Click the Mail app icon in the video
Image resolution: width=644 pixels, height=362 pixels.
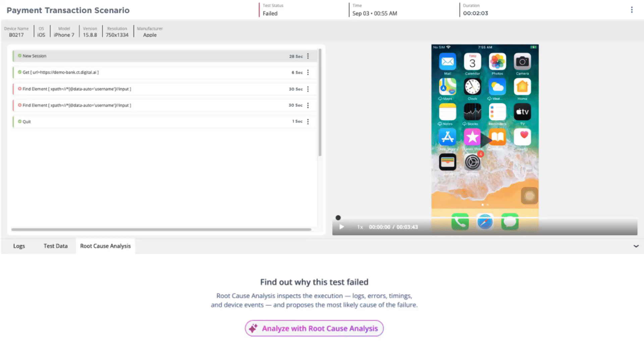click(x=447, y=62)
